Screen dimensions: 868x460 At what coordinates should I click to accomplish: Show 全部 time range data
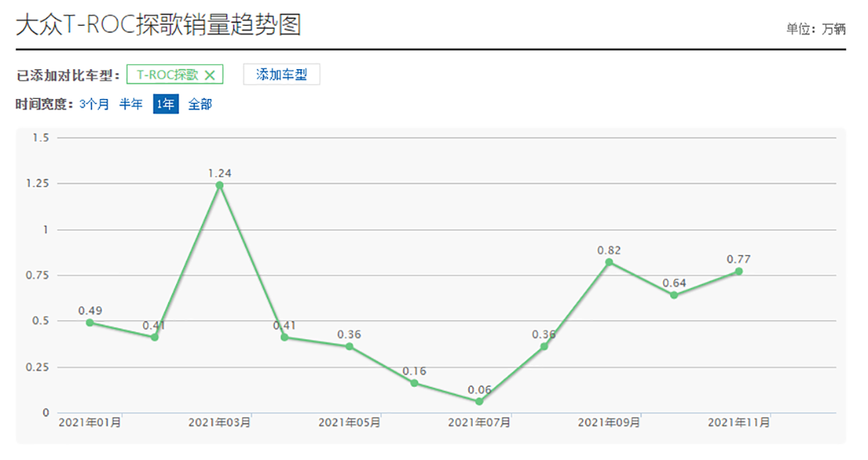(x=200, y=105)
